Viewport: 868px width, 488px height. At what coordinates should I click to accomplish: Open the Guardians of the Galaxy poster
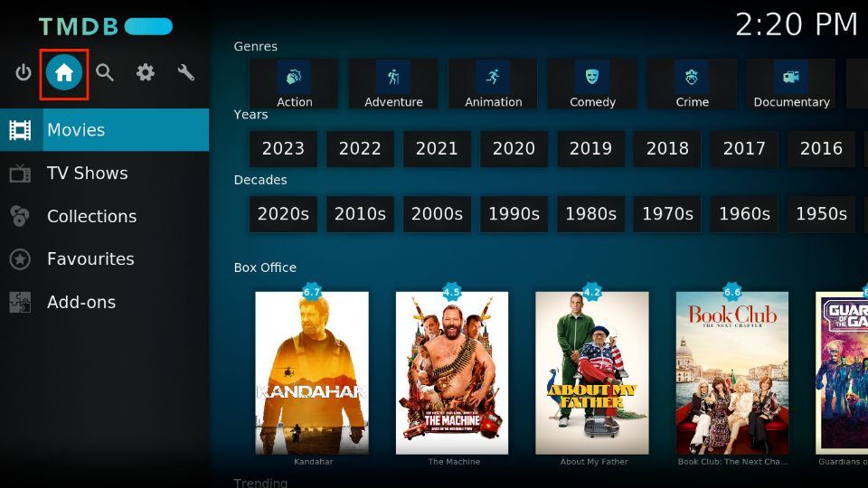[x=842, y=373]
